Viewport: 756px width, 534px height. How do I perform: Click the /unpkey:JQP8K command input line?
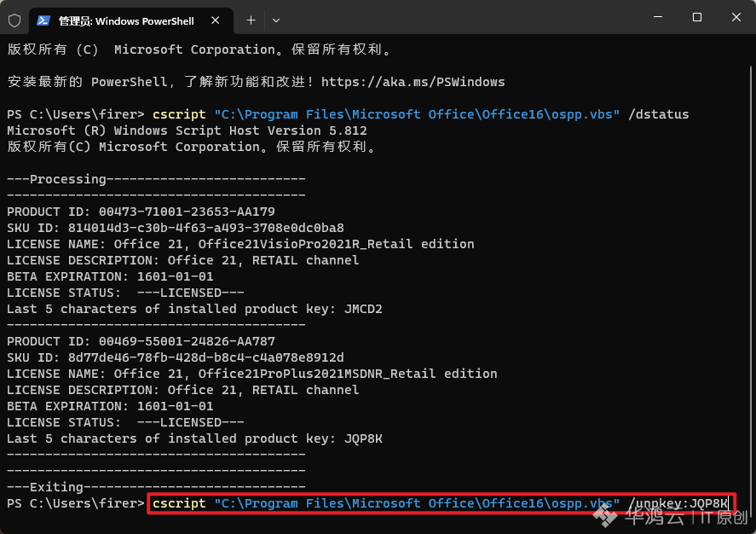440,503
